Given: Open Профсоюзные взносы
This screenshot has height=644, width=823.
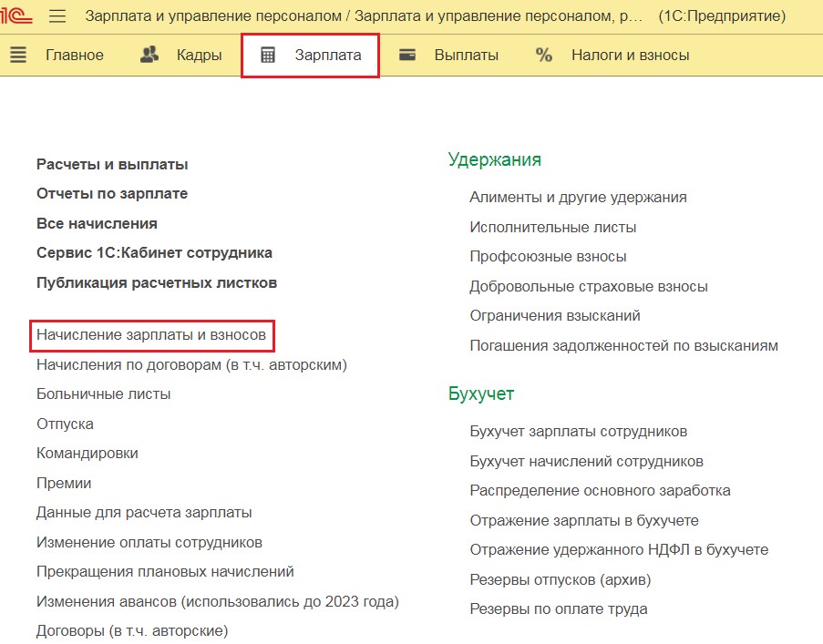Looking at the screenshot, I should (548, 257).
